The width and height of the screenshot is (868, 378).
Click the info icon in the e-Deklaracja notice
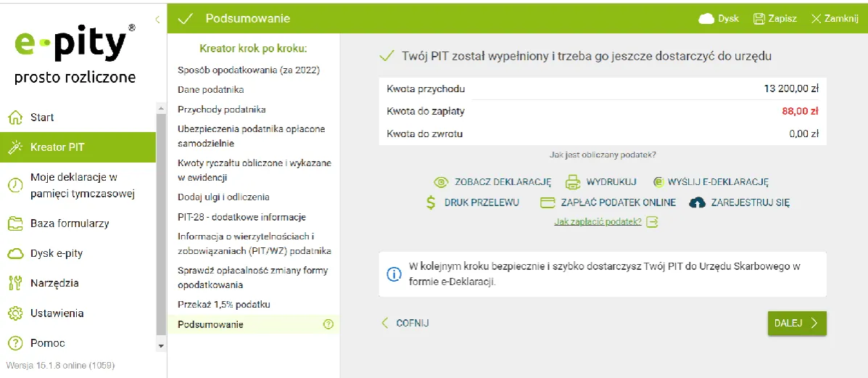[394, 274]
